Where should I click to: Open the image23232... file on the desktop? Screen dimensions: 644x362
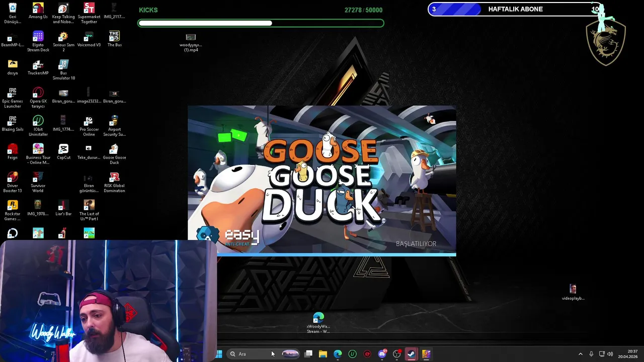click(x=89, y=96)
